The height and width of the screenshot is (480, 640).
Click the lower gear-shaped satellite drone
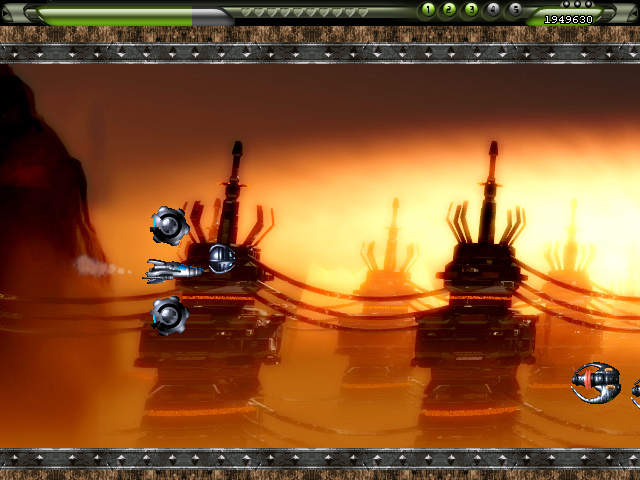click(x=169, y=315)
